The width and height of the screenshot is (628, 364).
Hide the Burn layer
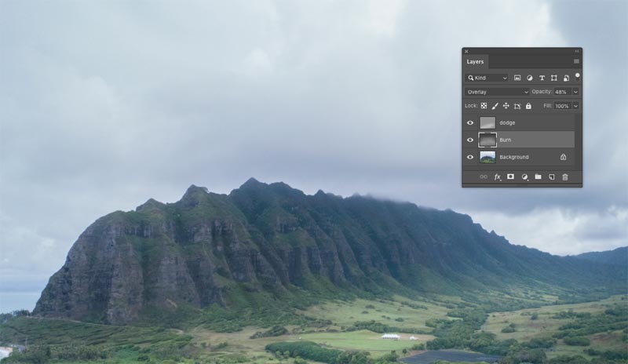[x=470, y=140]
